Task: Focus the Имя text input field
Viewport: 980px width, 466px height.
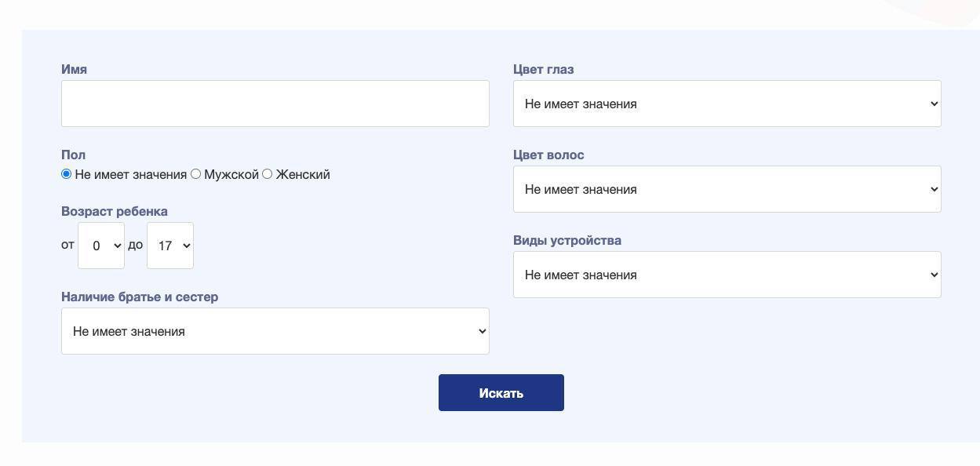Action: (x=275, y=104)
